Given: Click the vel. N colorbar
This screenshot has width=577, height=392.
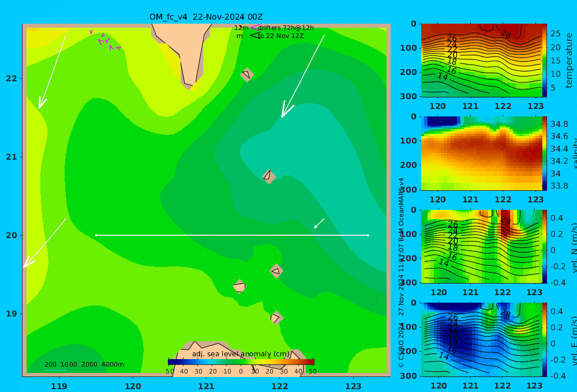Looking at the screenshot, I should [x=544, y=246].
